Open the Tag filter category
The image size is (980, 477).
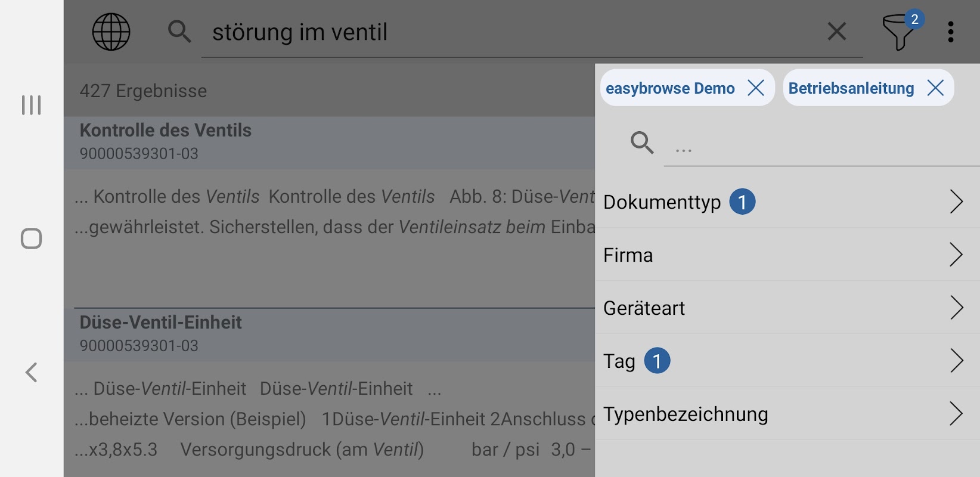tap(787, 361)
